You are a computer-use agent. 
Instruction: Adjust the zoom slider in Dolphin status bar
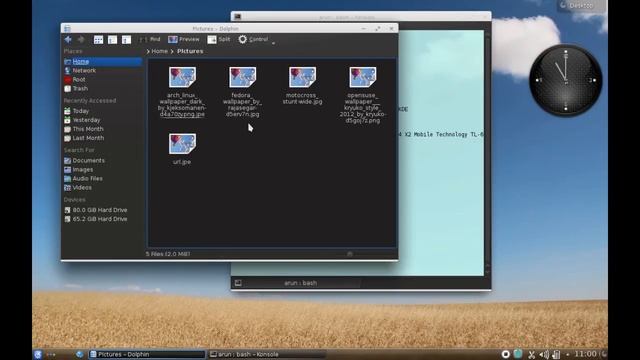350,254
